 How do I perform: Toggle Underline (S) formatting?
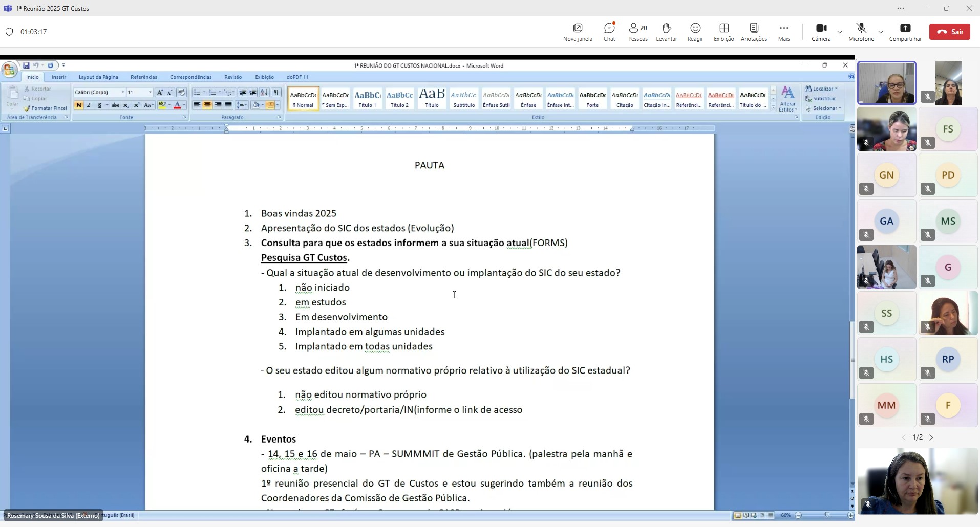tap(100, 105)
